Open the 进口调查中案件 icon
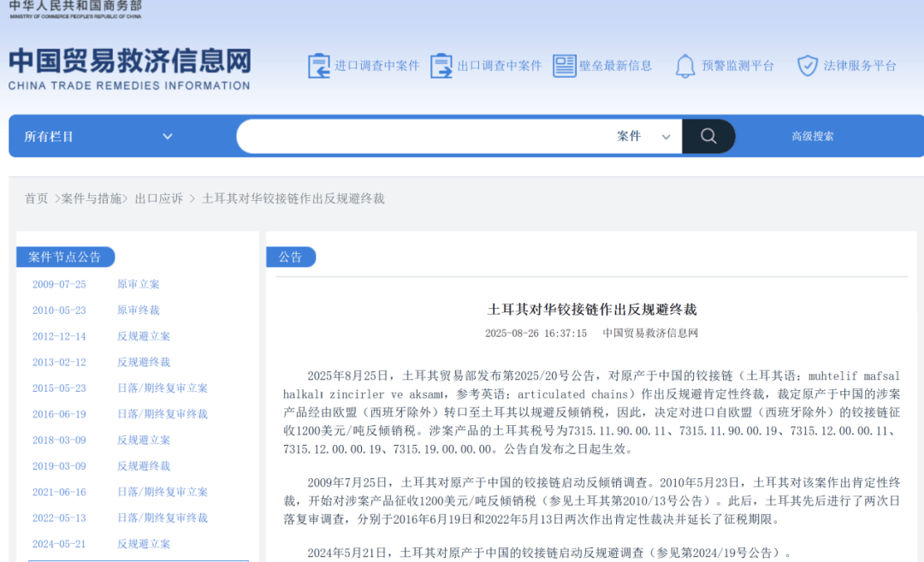This screenshot has height=562, width=924. tap(320, 64)
